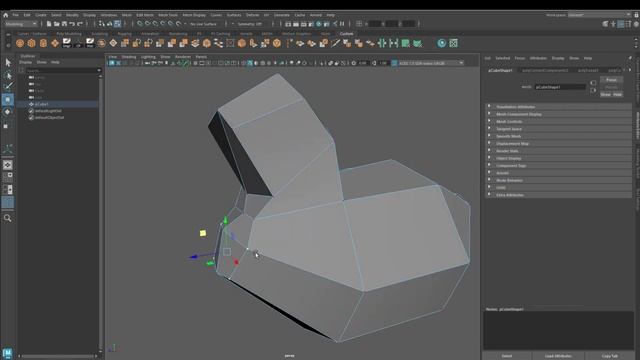Create a polygon cylinder from the shelf
The image size is (640, 360).
point(43,43)
